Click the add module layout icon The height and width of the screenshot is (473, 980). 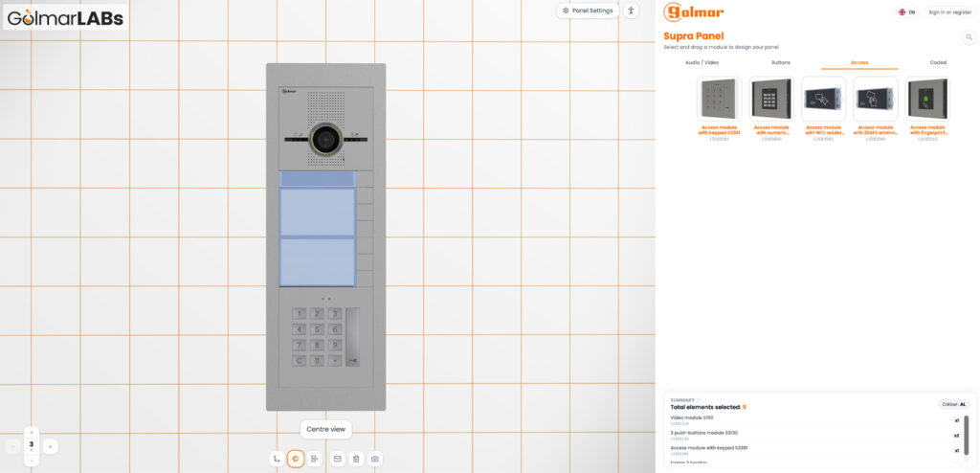click(x=314, y=460)
